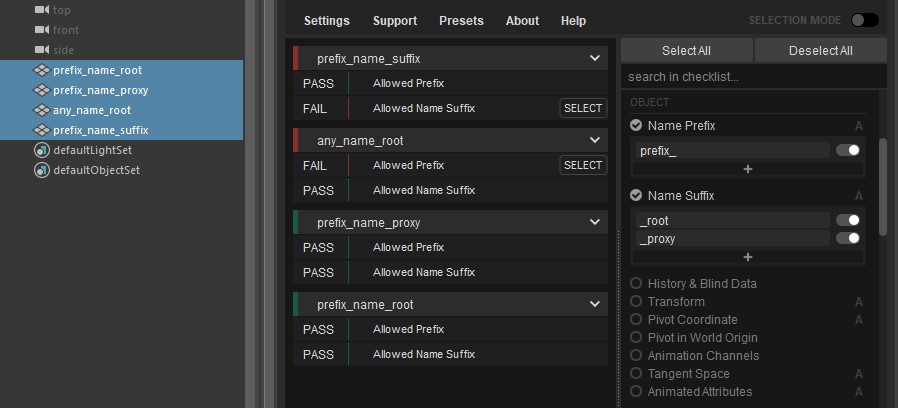This screenshot has height=408, width=898.
Task: Click plus icon under Name Prefix
Action: [x=747, y=169]
